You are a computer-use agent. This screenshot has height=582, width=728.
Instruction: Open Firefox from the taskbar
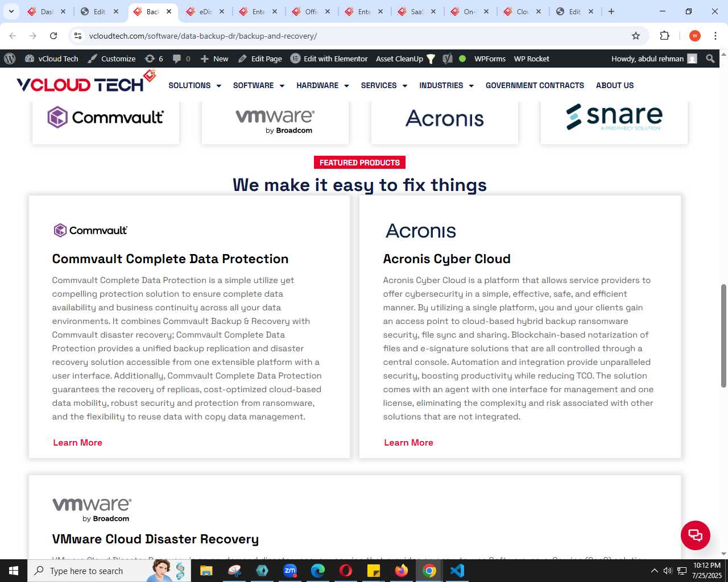[x=402, y=571]
